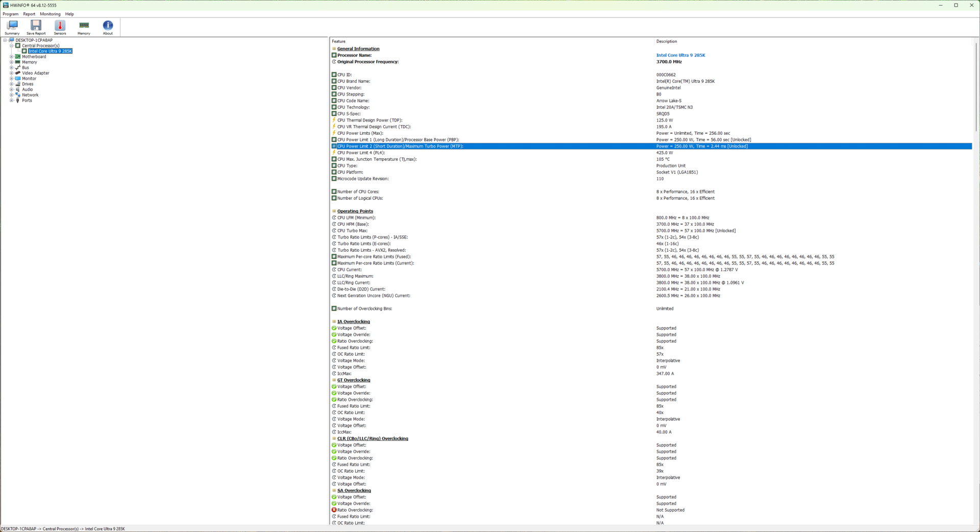Open the Sensors thermometer icon
The image size is (980, 532).
tap(60, 28)
